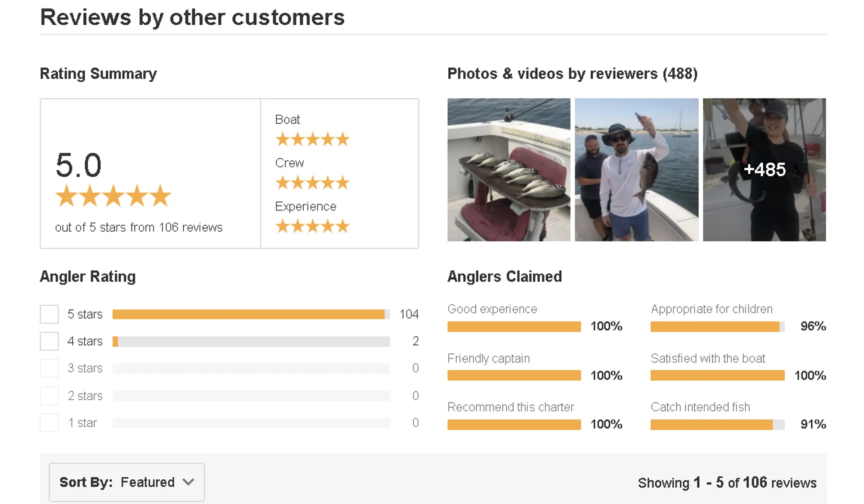The width and height of the screenshot is (864, 504).
Task: Click the 'Good experience' label
Action: [492, 309]
